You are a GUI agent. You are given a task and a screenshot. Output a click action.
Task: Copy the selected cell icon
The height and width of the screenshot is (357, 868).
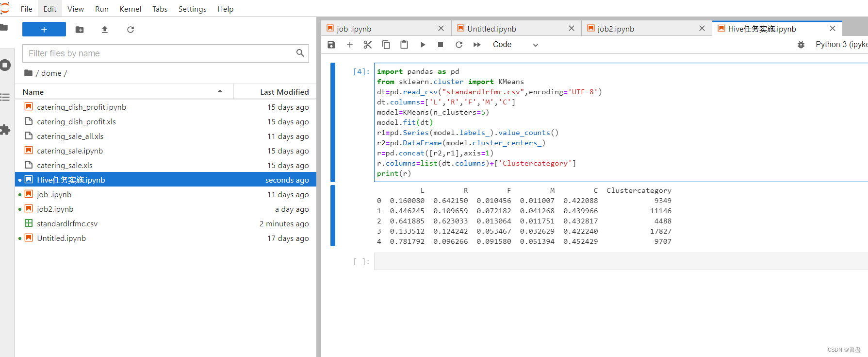(x=386, y=45)
